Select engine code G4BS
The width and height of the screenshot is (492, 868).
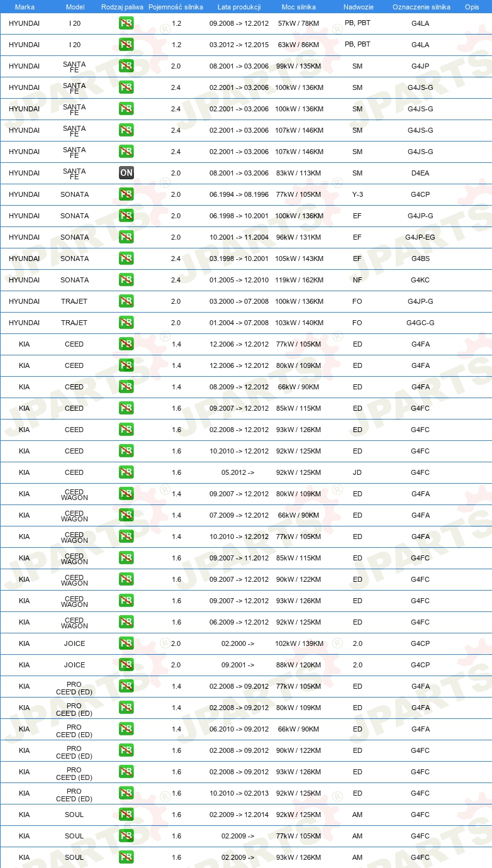click(420, 259)
